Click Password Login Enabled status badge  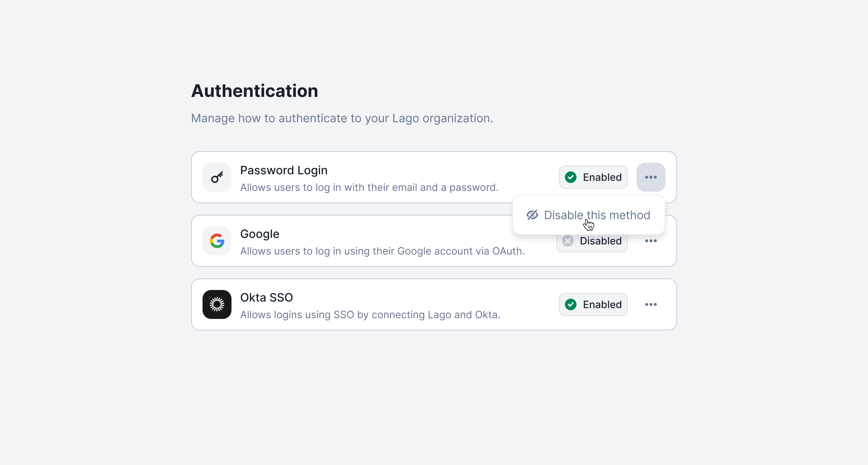click(x=593, y=177)
